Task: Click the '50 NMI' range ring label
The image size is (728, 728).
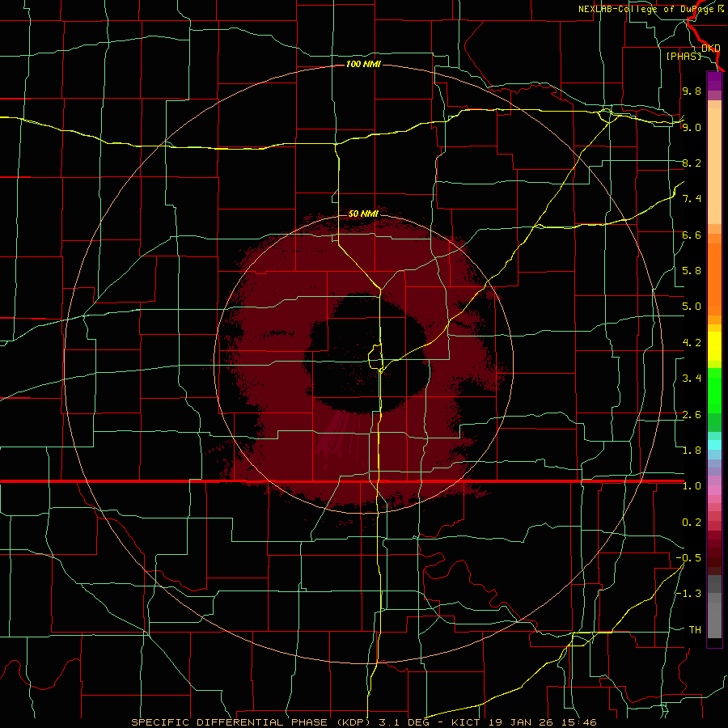Action: [363, 214]
